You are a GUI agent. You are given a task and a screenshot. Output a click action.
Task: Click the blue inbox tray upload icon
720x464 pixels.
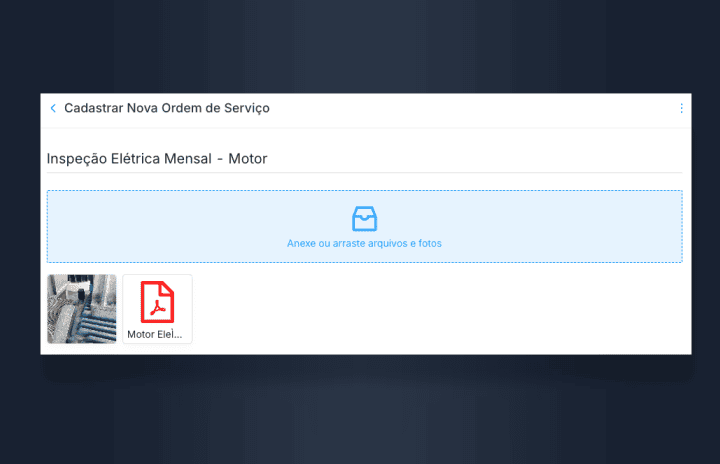tap(365, 219)
